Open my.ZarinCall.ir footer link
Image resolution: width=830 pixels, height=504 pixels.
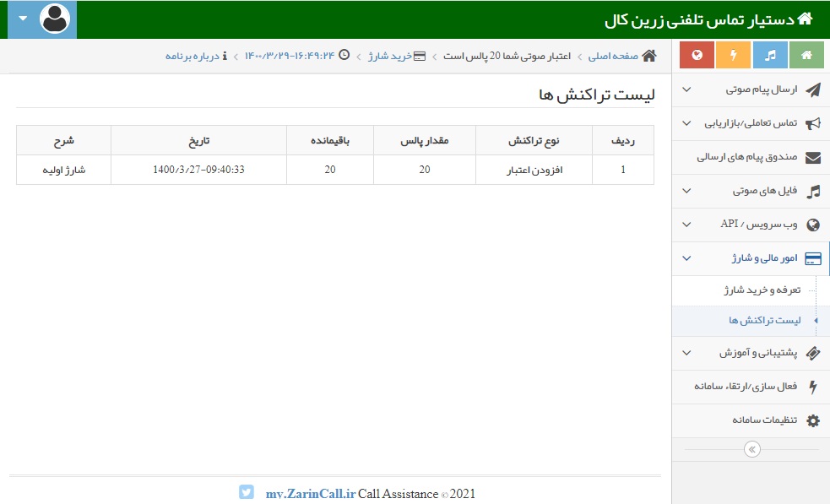311,494
